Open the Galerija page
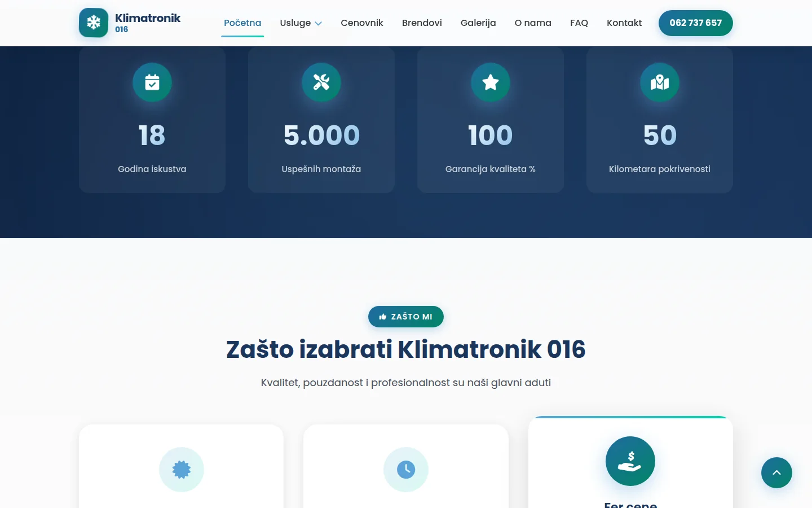 (x=478, y=23)
